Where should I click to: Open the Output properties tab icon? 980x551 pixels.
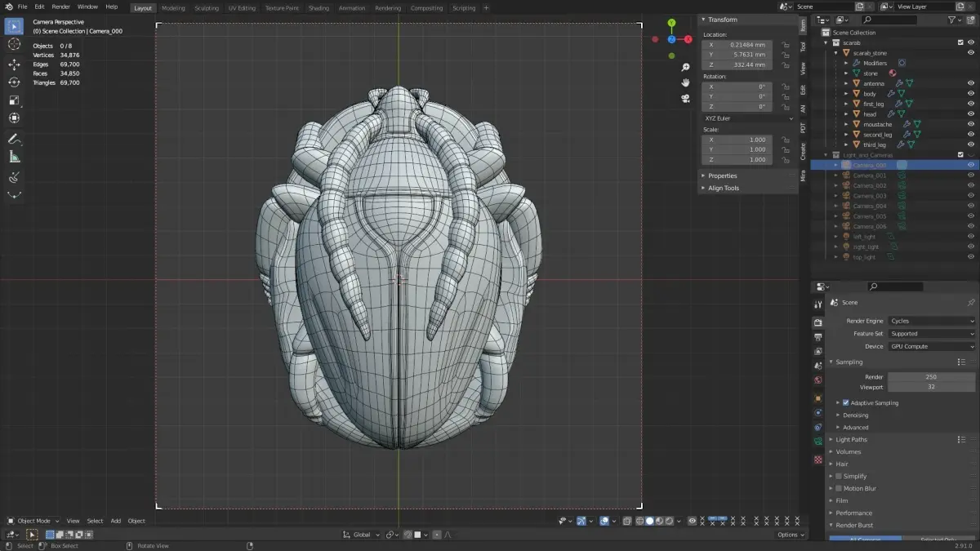tap(817, 337)
